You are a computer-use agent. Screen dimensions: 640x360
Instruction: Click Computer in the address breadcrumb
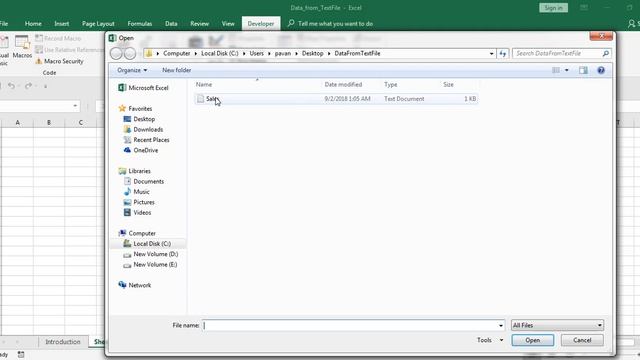tap(177, 53)
